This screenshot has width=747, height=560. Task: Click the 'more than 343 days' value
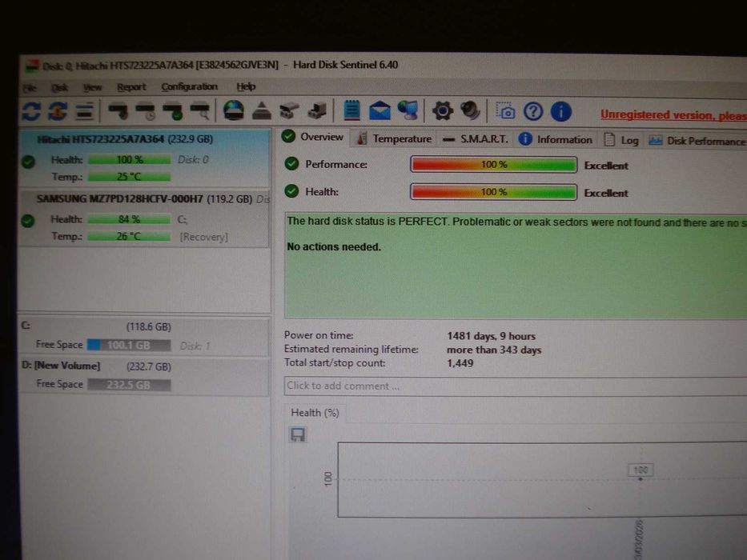493,350
